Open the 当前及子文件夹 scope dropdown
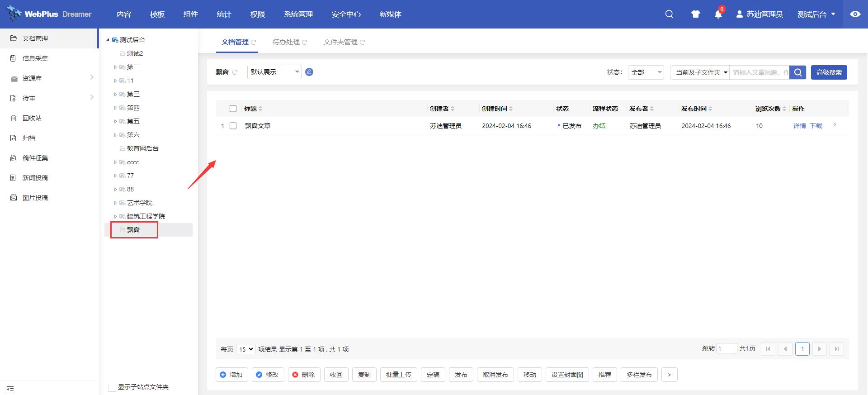The image size is (868, 395). point(700,72)
